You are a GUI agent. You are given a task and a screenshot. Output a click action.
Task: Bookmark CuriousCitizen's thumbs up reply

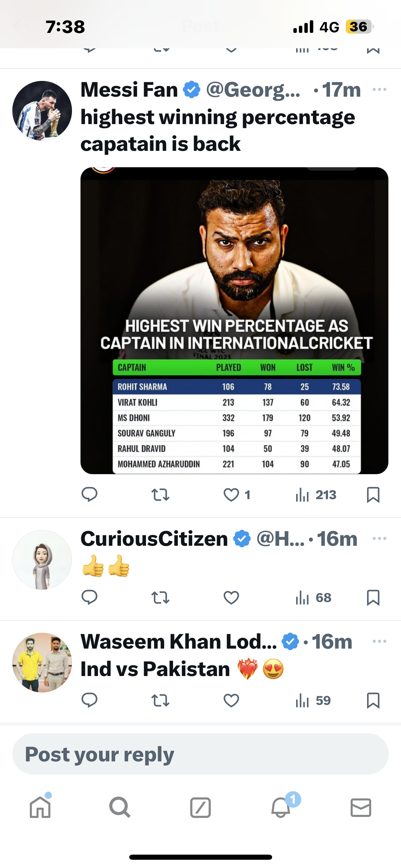(373, 598)
